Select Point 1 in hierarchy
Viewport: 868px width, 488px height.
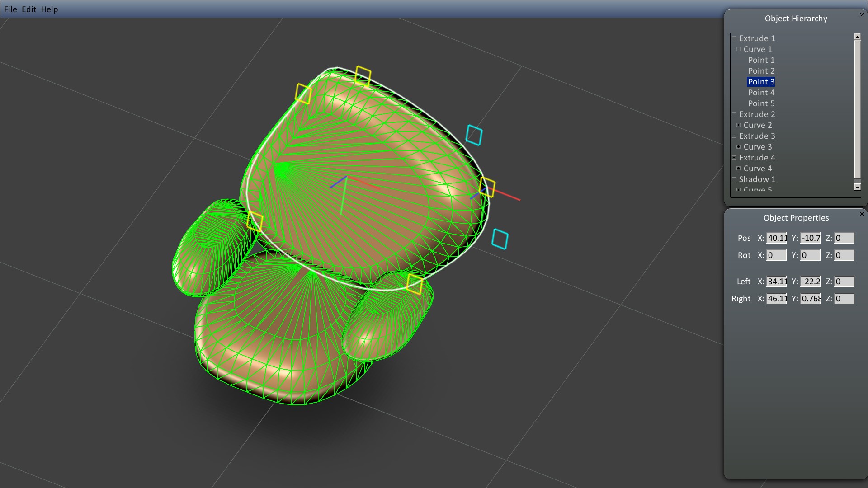pyautogui.click(x=761, y=60)
